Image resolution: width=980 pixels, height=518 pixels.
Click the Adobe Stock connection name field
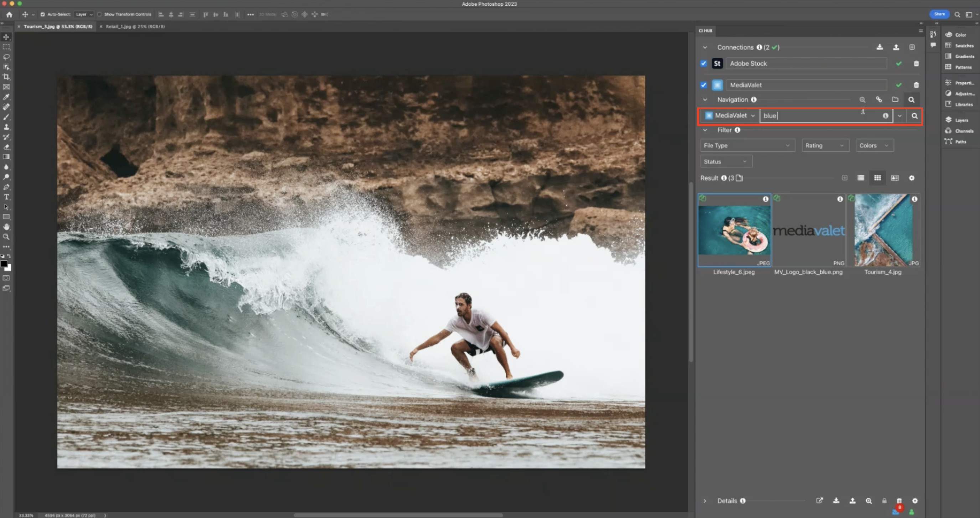tap(806, 63)
